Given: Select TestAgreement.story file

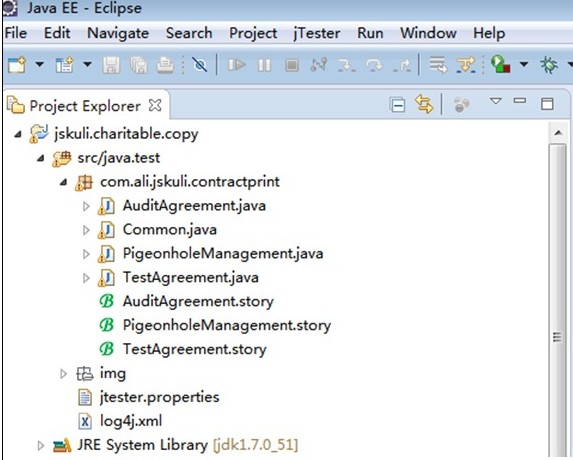Looking at the screenshot, I should coord(194,349).
